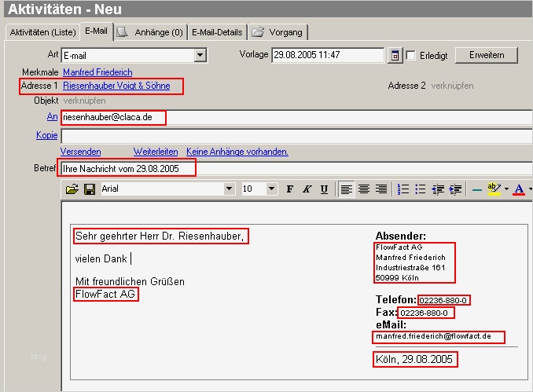Click Keine Anhänge vorhanden link
This screenshot has height=392, width=533.
point(237,152)
